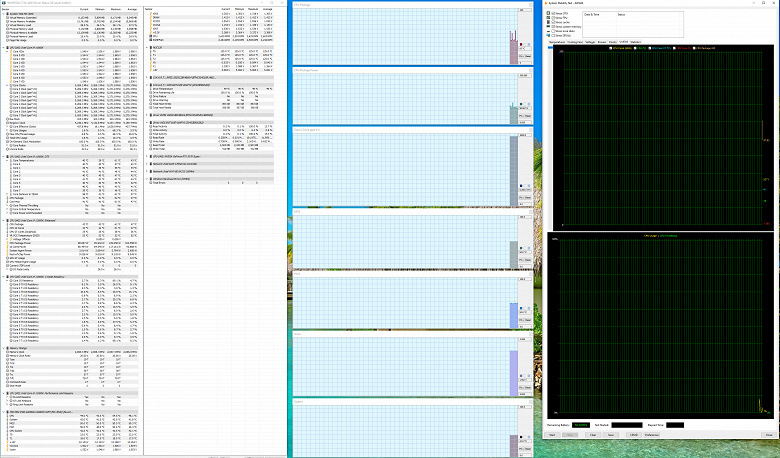Click the clock icon of the Bus Clock row

click(x=7, y=119)
